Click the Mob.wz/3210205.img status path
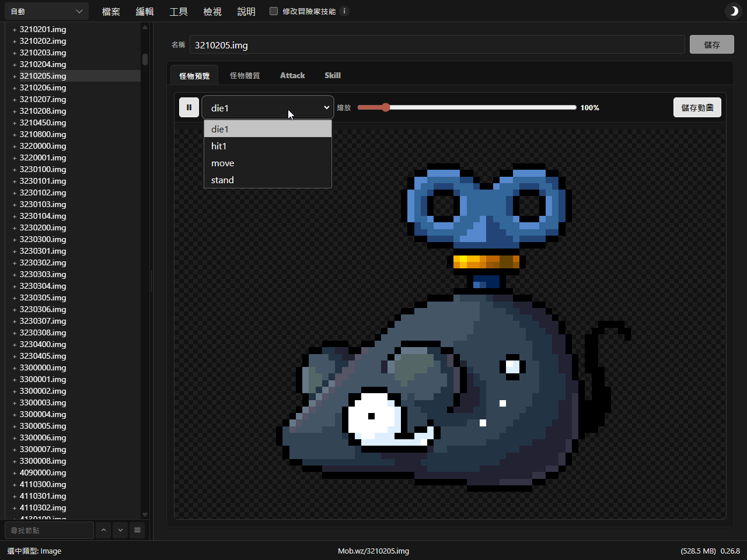747x560 pixels. 373,551
